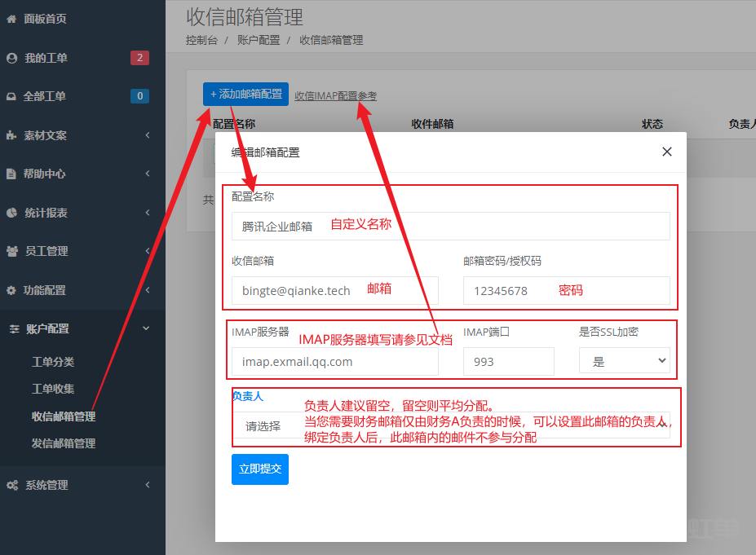This screenshot has width=756, height=555.
Task: Click the pie chart icon beside 统计报表
Action: click(11, 213)
